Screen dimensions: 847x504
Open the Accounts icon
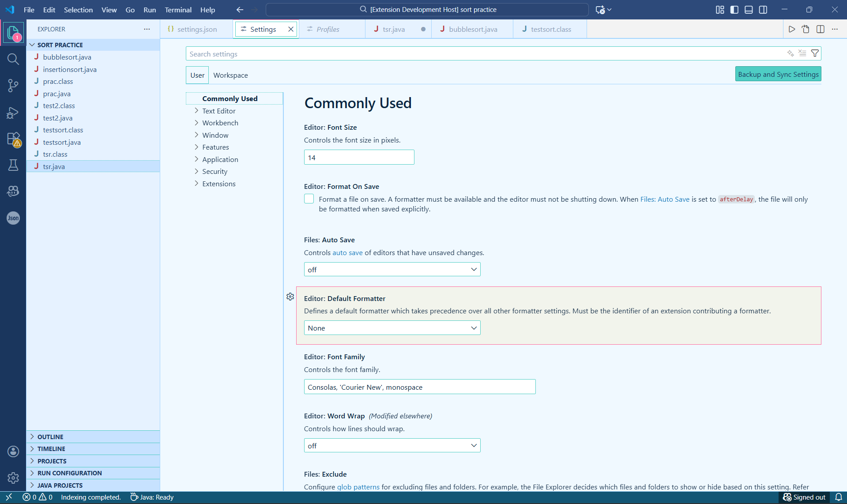click(x=13, y=451)
